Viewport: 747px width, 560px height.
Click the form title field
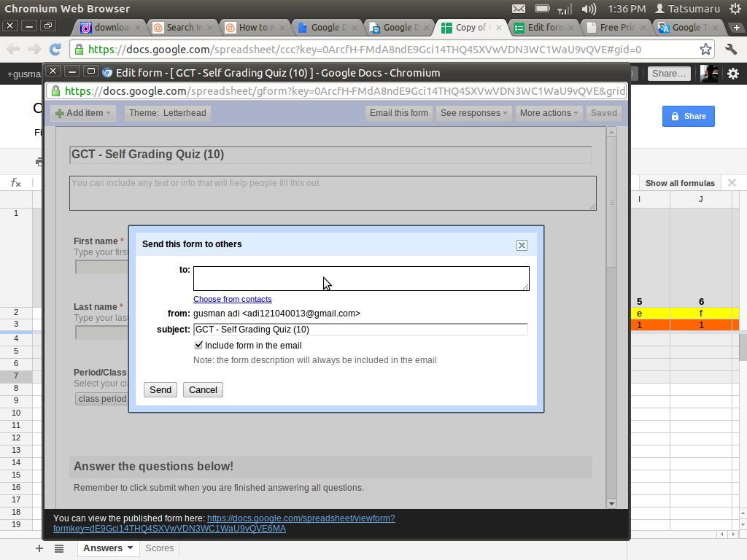330,155
